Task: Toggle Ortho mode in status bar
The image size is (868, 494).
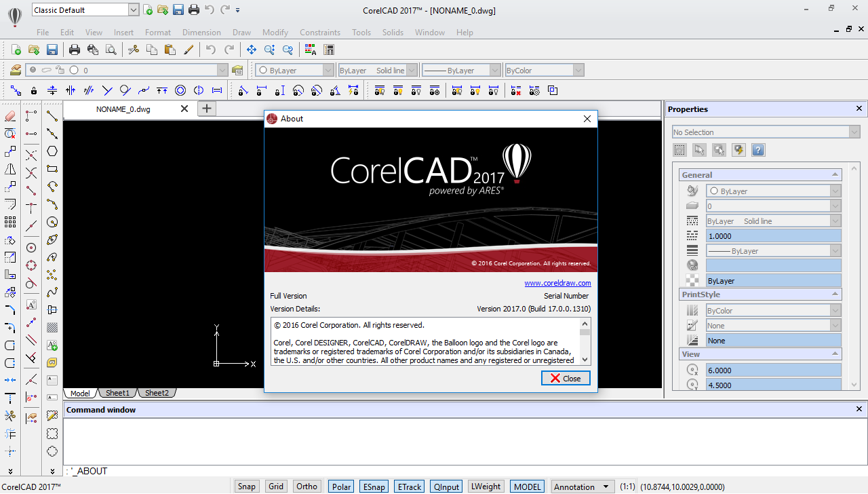Action: [x=307, y=487]
